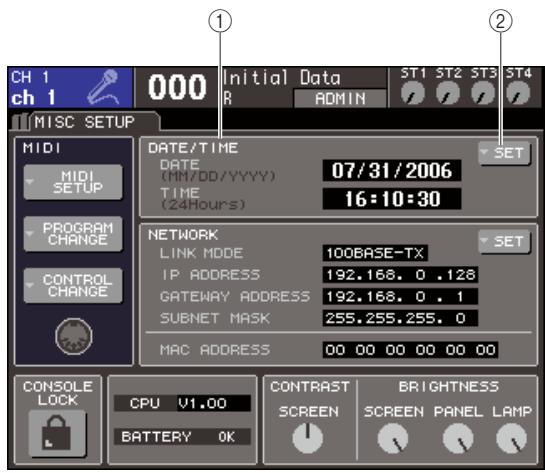Click the ADMIN user button
Screen dimensions: 545x473
[x=340, y=99]
